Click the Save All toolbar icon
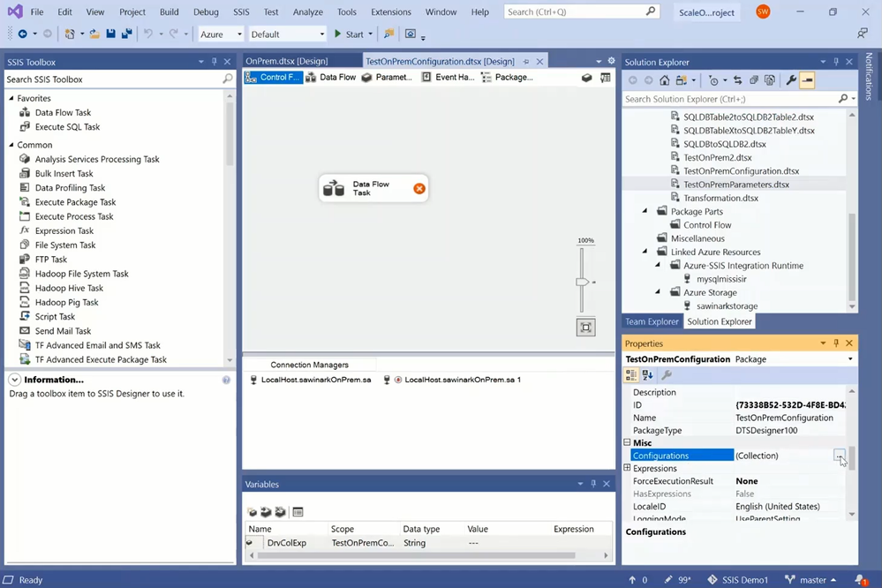This screenshot has width=882, height=588. [x=126, y=34]
